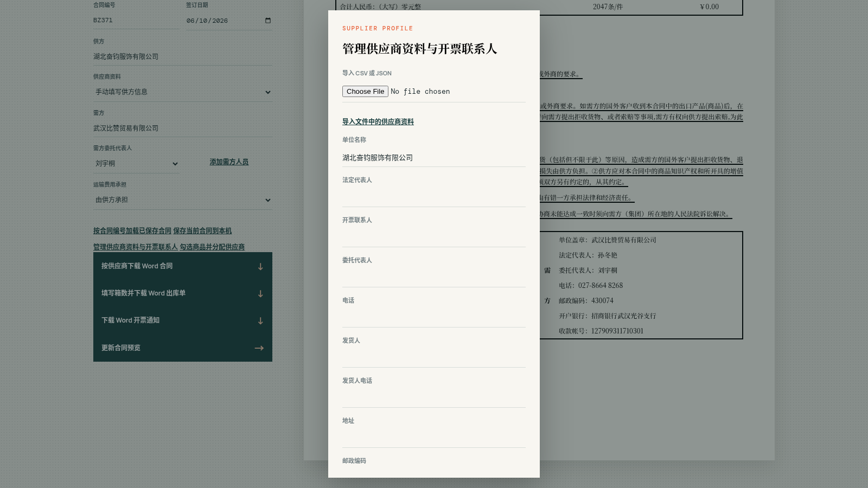Focus the 发货人电话 input field

pyautogui.click(x=434, y=399)
